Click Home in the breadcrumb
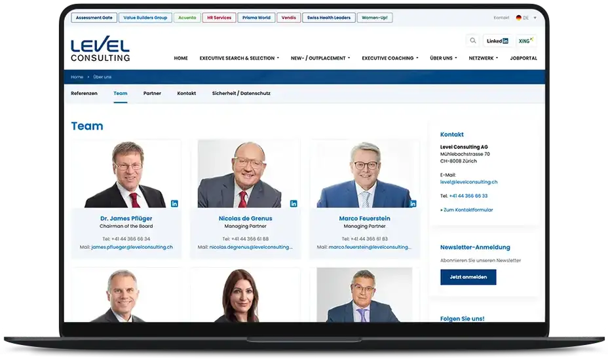Image resolution: width=608 pixels, height=364 pixels. [x=77, y=77]
